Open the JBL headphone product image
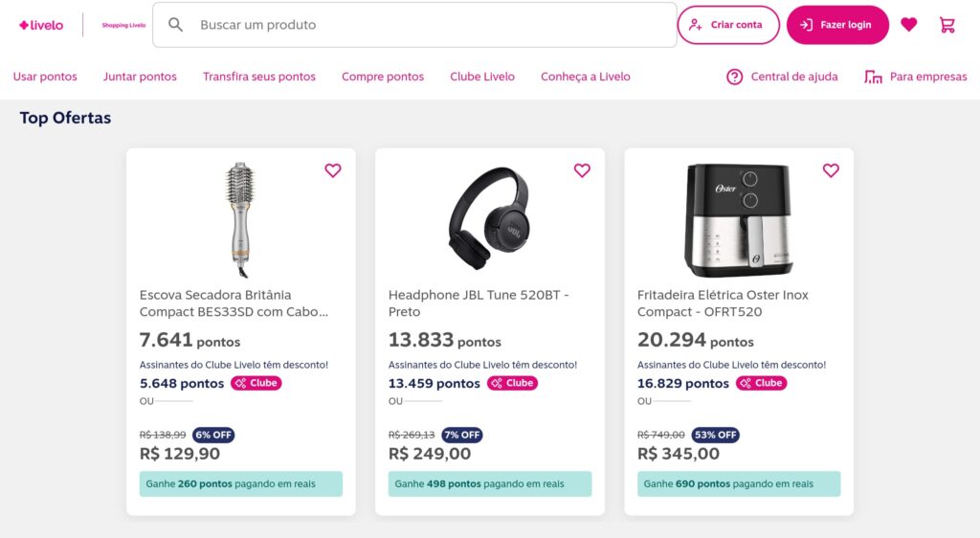Screen dimensions: 980x538 490,218
